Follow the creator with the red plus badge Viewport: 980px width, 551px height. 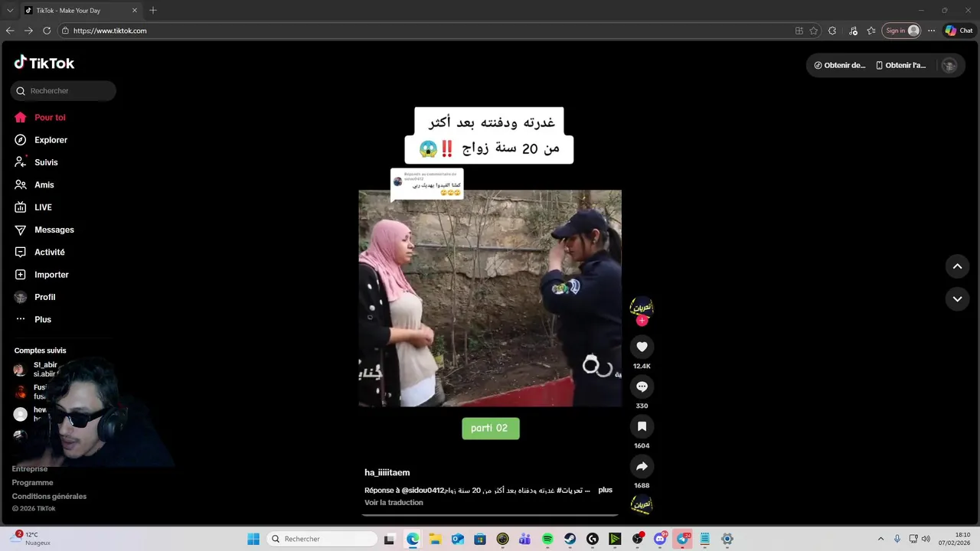pyautogui.click(x=642, y=321)
